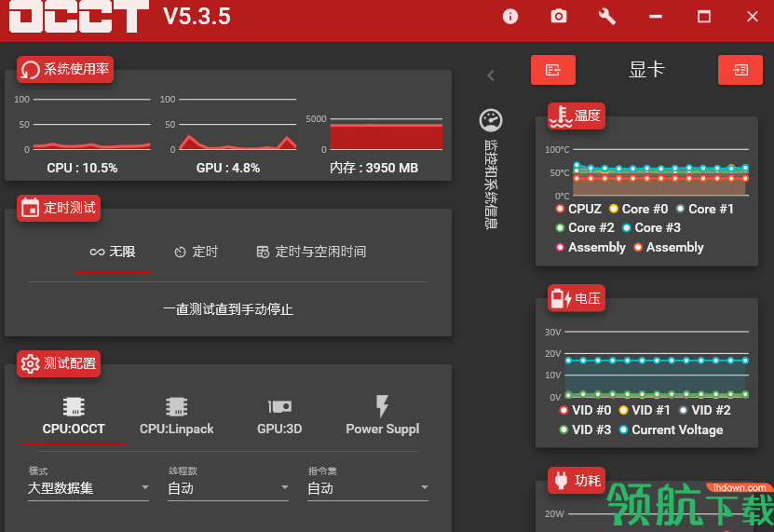Screen dimensions: 774x532
Task: Click the V5.3.5 version label
Action: pyautogui.click(x=197, y=16)
